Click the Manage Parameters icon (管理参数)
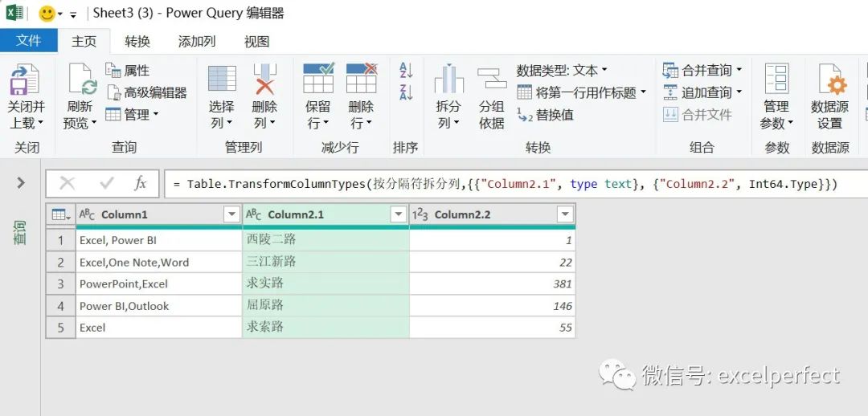 click(776, 78)
